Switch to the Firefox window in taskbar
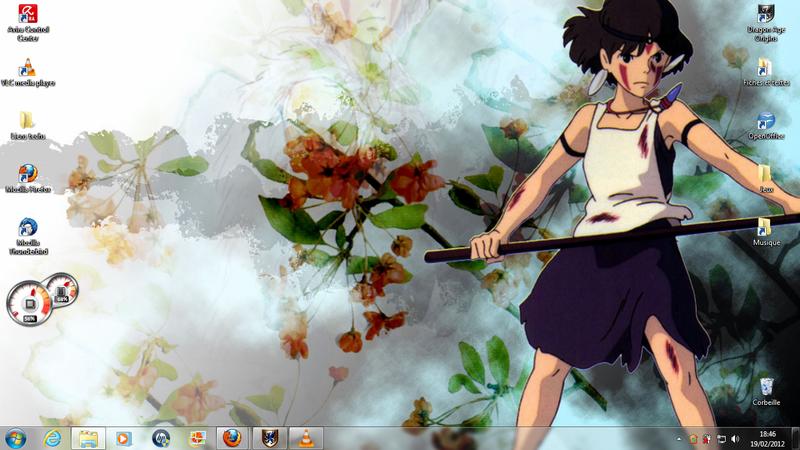This screenshot has width=800, height=450. [232, 438]
